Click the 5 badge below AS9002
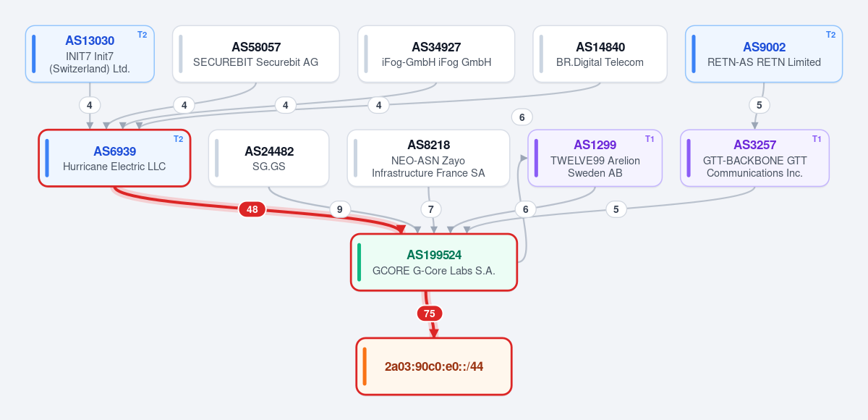 [x=759, y=105]
